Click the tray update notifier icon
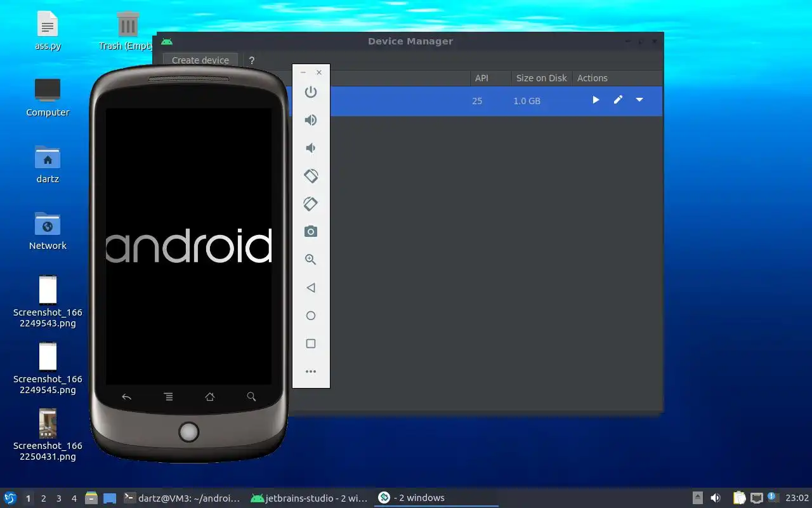The height and width of the screenshot is (508, 812). [773, 497]
